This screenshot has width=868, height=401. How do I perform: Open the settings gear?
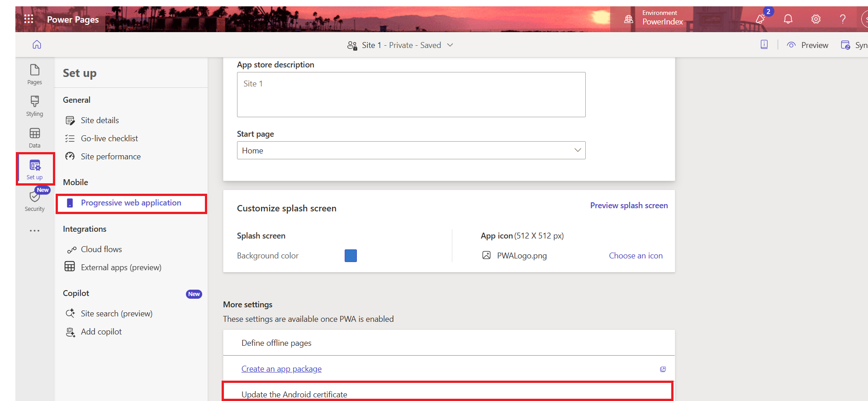(x=816, y=19)
